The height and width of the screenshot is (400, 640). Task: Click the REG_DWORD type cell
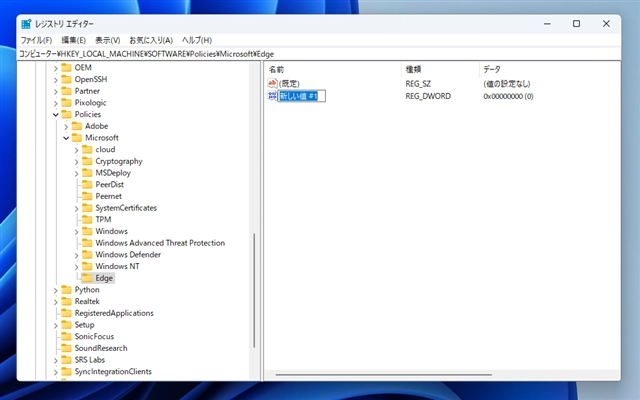428,96
